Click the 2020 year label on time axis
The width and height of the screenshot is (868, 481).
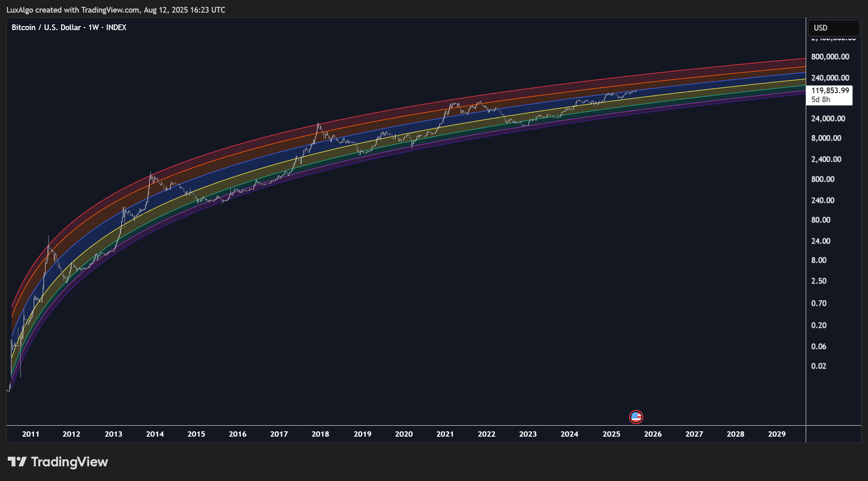(404, 434)
